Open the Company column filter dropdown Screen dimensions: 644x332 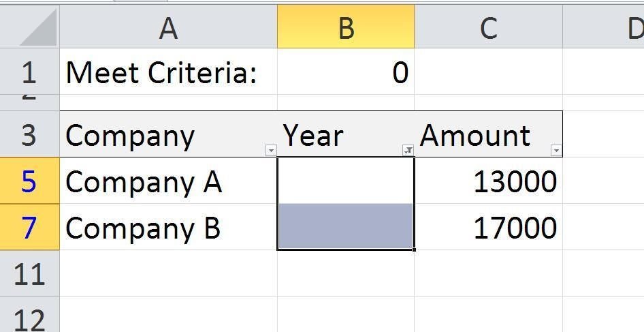271,150
